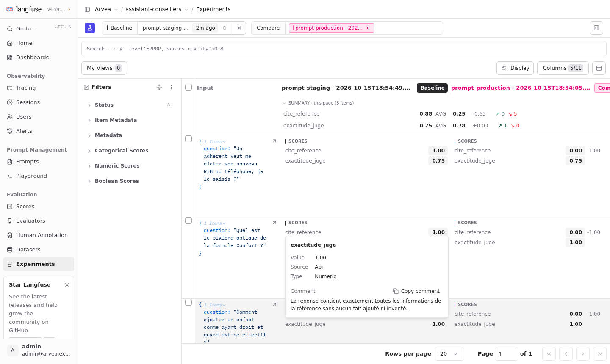Go to the next page arrow

click(583, 354)
